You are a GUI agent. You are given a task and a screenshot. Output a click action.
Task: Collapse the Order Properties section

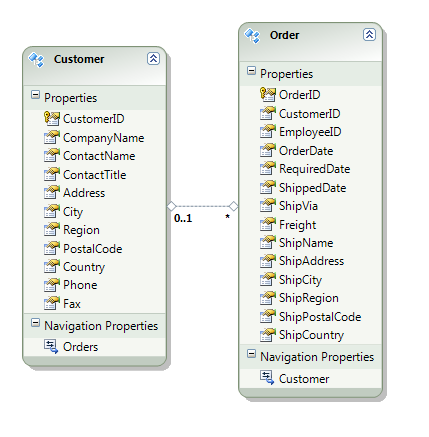251,71
